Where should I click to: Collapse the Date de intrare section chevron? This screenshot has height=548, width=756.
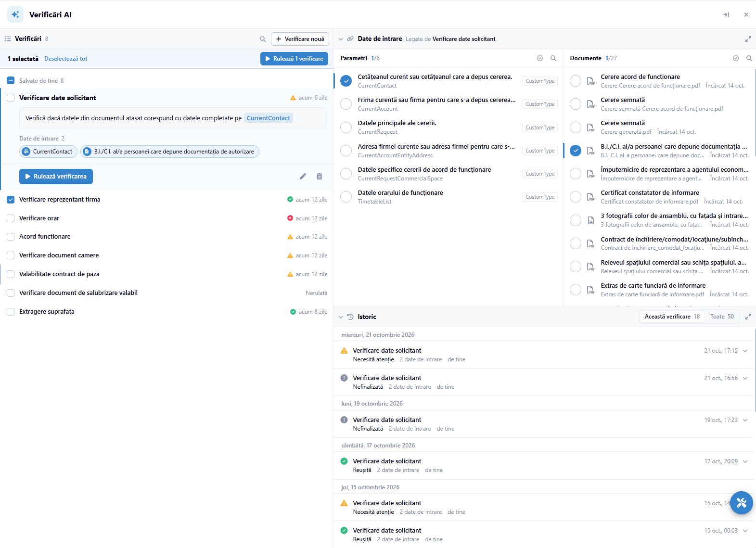341,39
